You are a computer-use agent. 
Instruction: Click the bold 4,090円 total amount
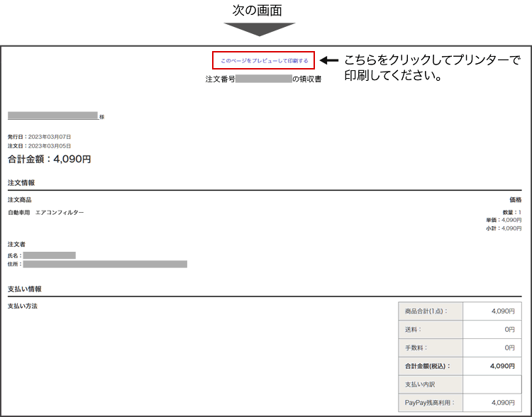point(502,366)
